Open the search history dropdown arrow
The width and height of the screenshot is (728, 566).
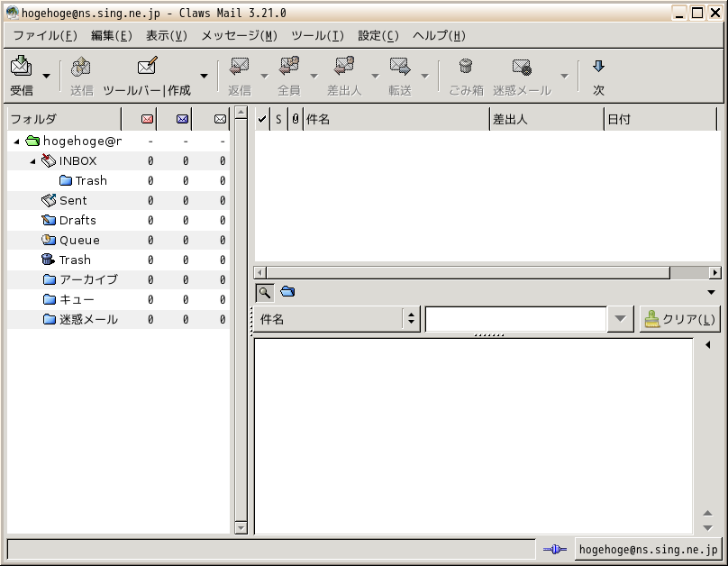[x=620, y=319]
